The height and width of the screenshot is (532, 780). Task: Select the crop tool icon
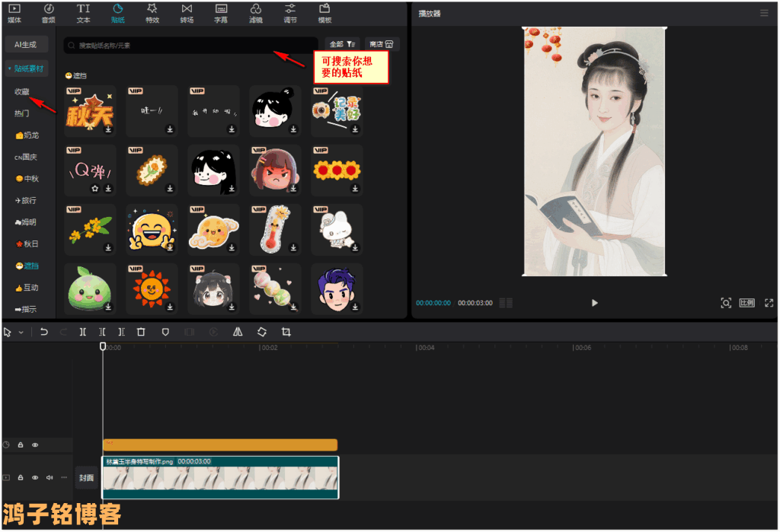[286, 332]
